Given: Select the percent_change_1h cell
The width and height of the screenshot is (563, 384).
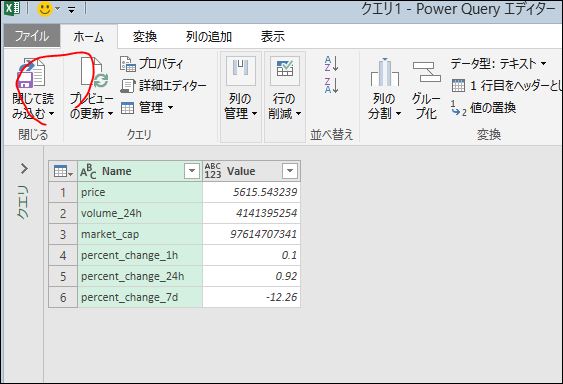Looking at the screenshot, I should click(140, 255).
